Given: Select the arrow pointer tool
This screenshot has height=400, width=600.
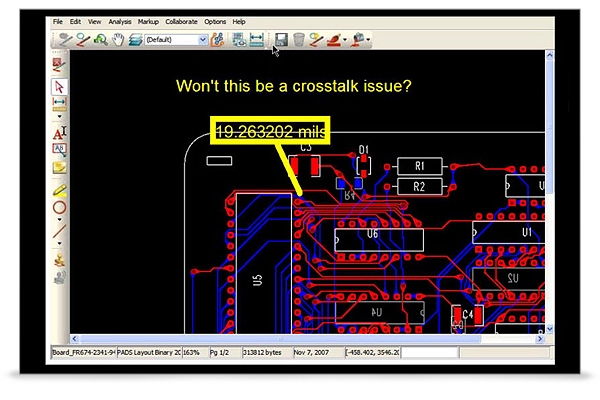Looking at the screenshot, I should tap(58, 88).
